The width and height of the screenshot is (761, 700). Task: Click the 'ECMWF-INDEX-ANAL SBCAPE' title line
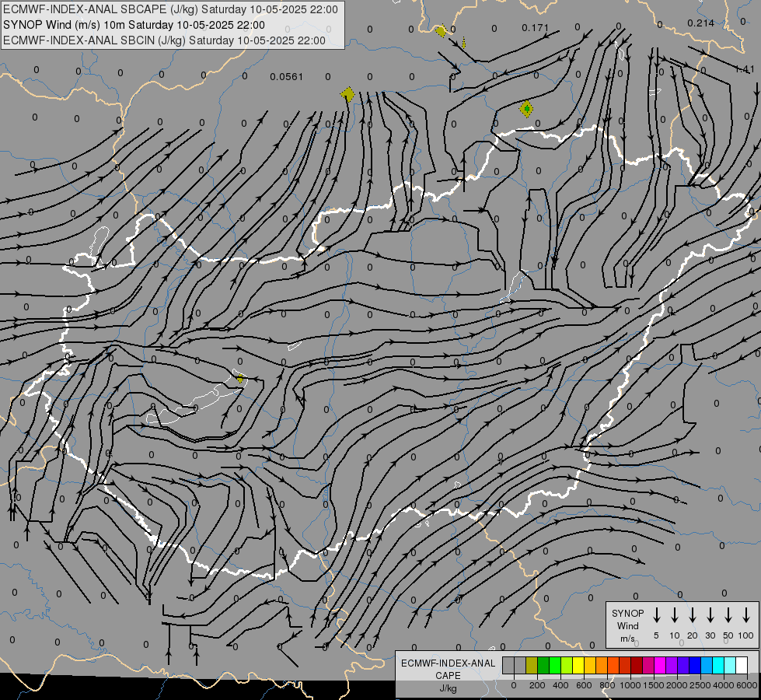tap(170, 9)
